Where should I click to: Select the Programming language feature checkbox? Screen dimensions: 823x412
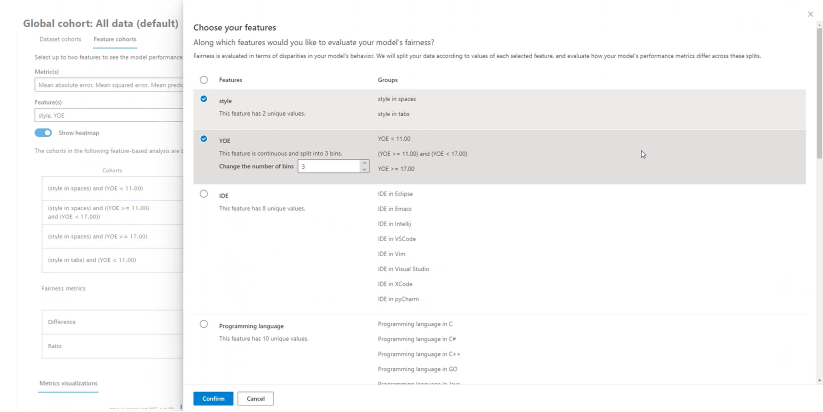[204, 324]
